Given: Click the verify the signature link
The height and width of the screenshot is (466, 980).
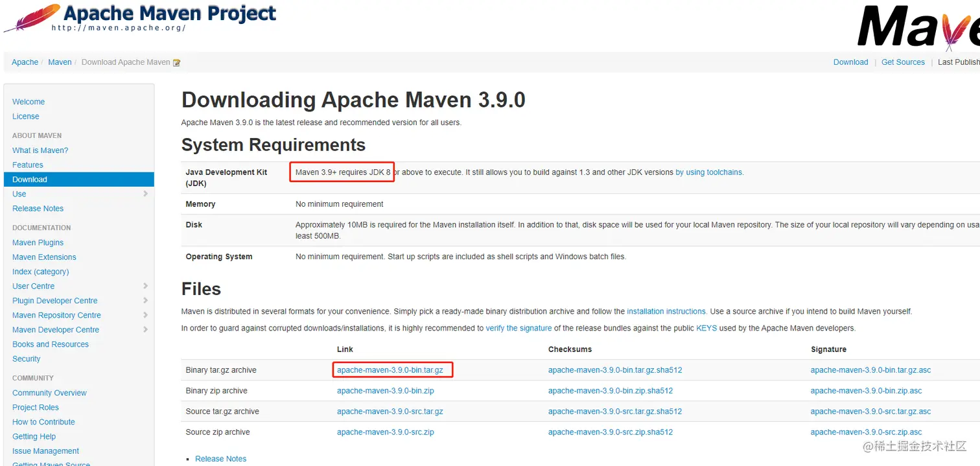Looking at the screenshot, I should (x=519, y=329).
